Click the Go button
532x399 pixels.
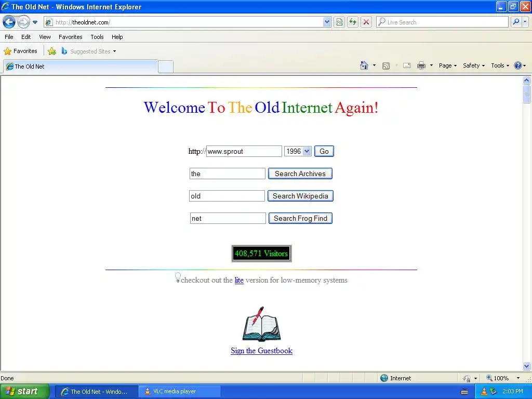pos(324,151)
